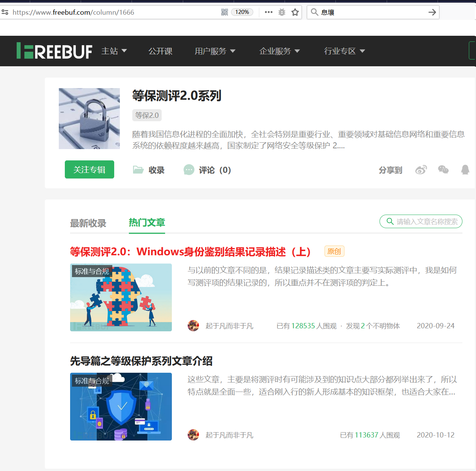Open the browser more-options ••• menu
This screenshot has height=471, width=476.
click(x=268, y=12)
